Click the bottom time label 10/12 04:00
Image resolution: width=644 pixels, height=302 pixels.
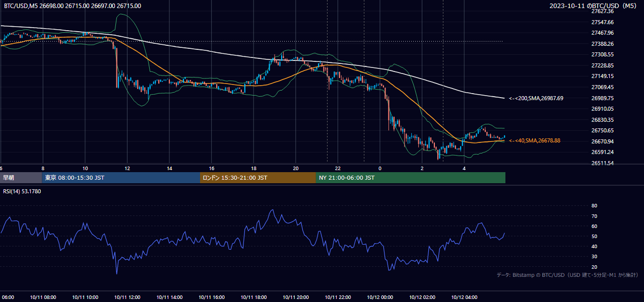tap(465, 297)
